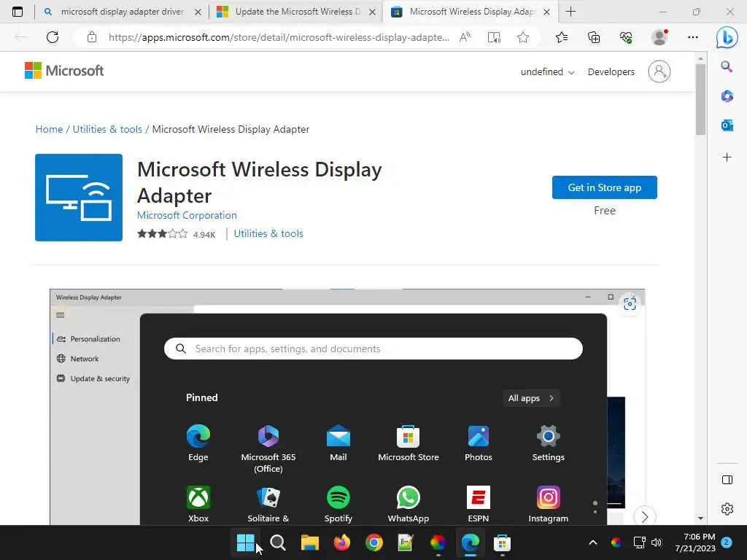
Task: Open volume control in tray
Action: [657, 542]
